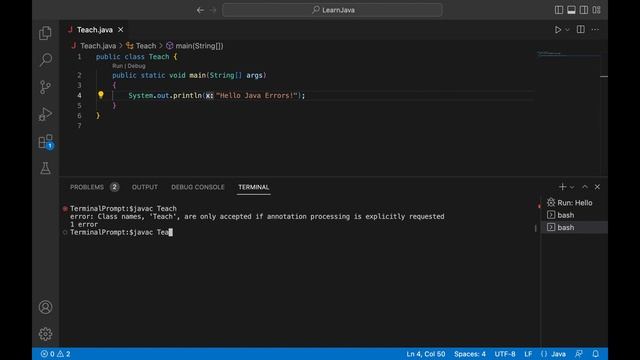640x360 pixels.
Task: Click the "Hello Java Errors!" string
Action: click(x=257, y=96)
